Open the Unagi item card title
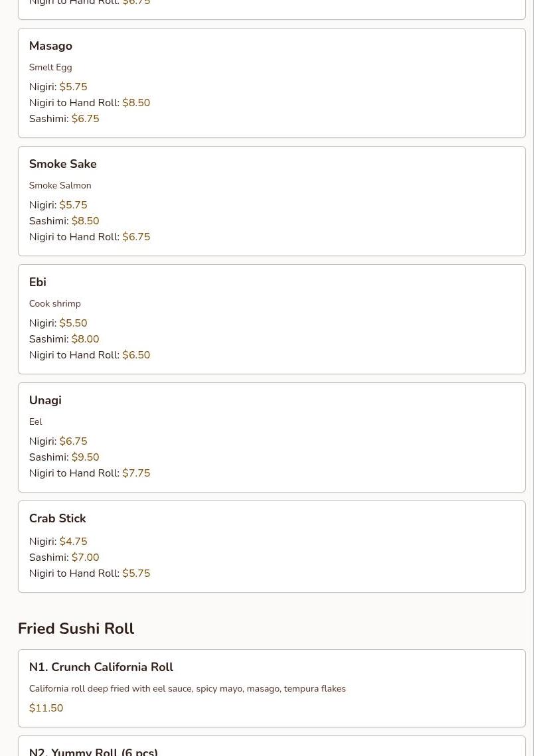The width and height of the screenshot is (547, 756). point(45,400)
